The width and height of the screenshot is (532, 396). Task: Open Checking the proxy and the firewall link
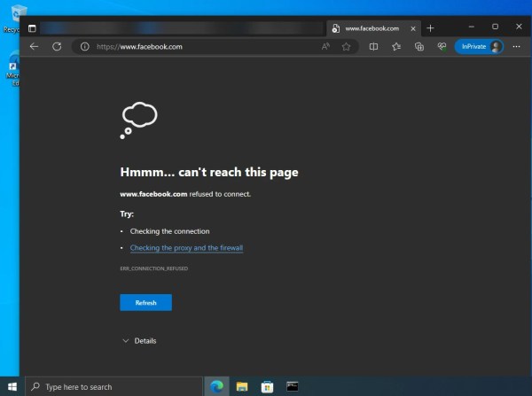click(x=186, y=248)
